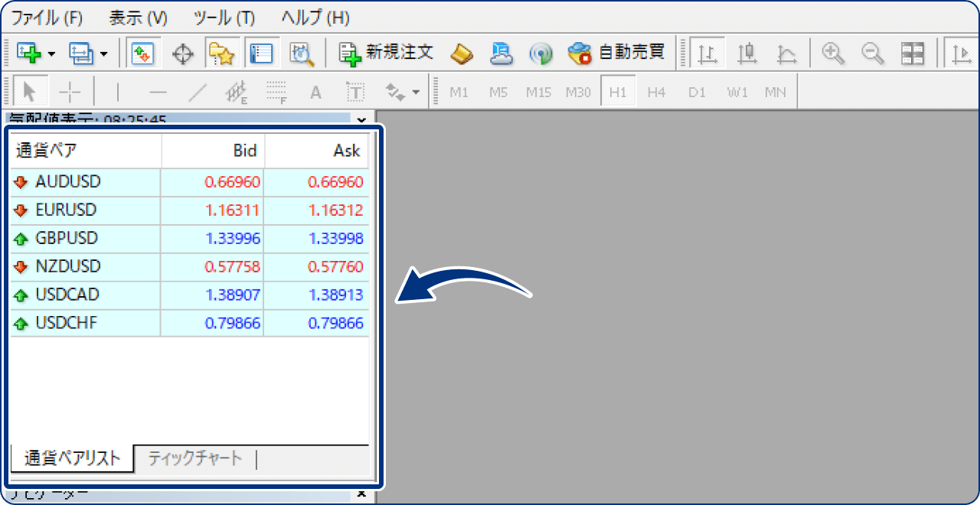This screenshot has width=980, height=505.
Task: Tile all chart windows
Action: click(913, 53)
